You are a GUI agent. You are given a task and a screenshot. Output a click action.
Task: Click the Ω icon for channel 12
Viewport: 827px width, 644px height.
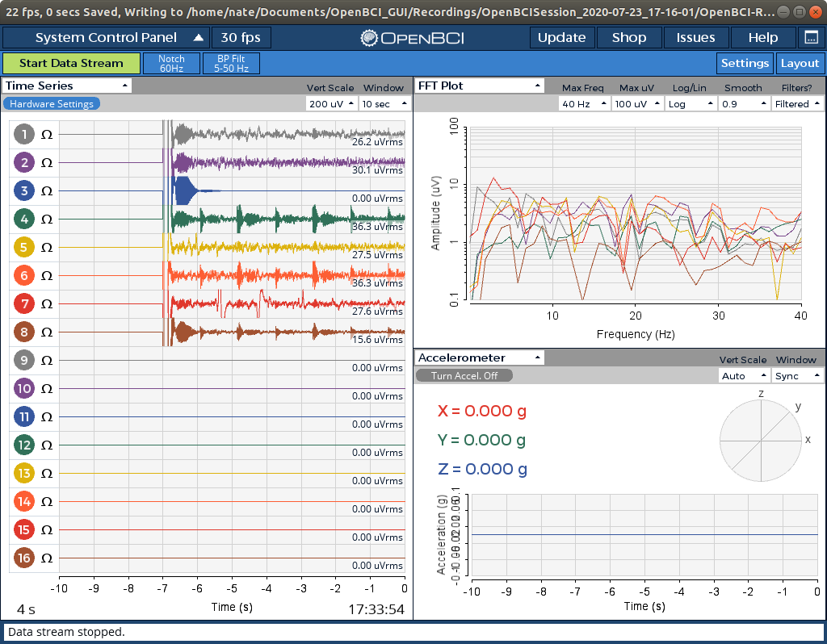click(x=47, y=445)
